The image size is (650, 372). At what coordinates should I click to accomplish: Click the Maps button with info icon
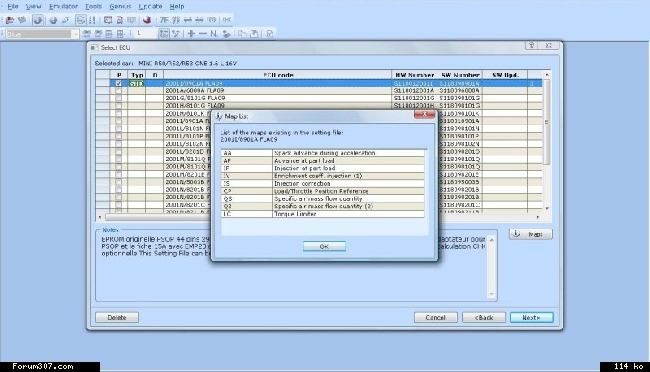click(x=531, y=234)
